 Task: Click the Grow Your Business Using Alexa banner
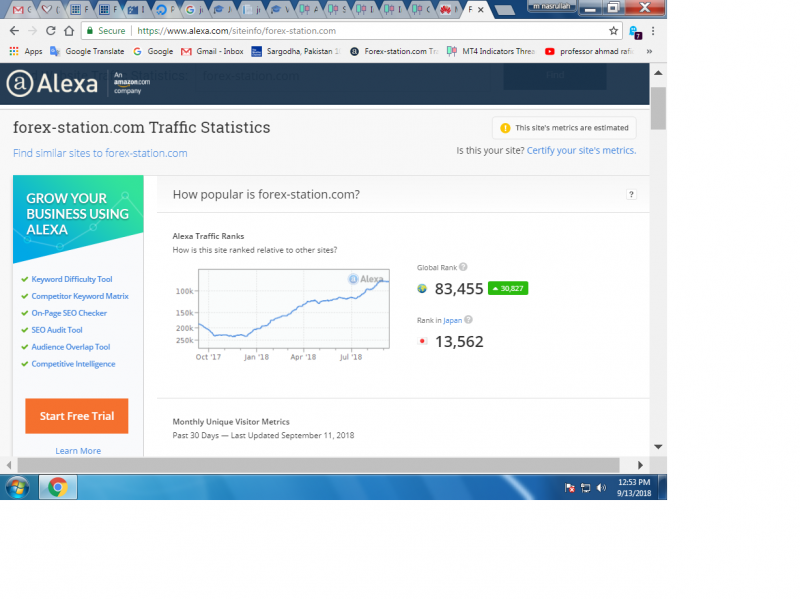coord(78,219)
